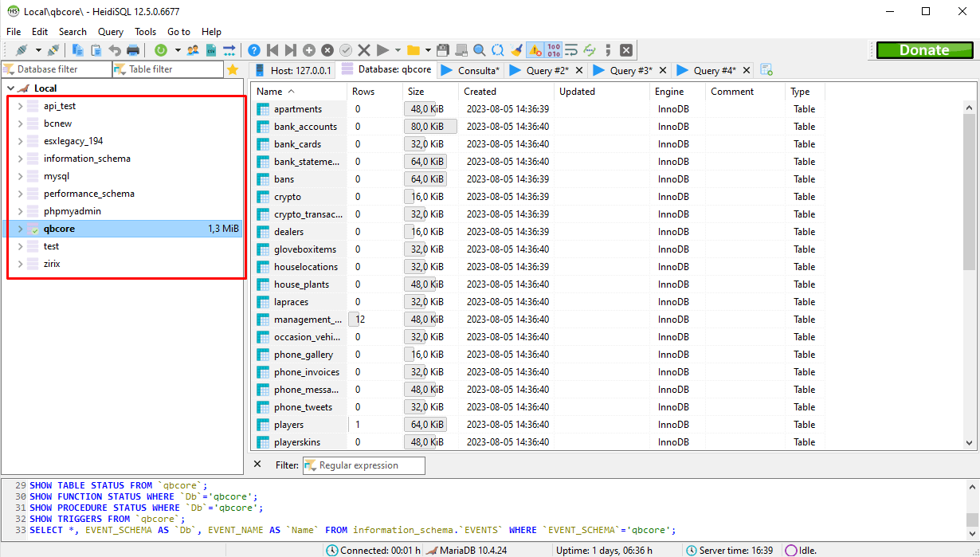Image resolution: width=980 pixels, height=557 pixels.
Task: Sort tables by the Created column header
Action: click(x=507, y=92)
